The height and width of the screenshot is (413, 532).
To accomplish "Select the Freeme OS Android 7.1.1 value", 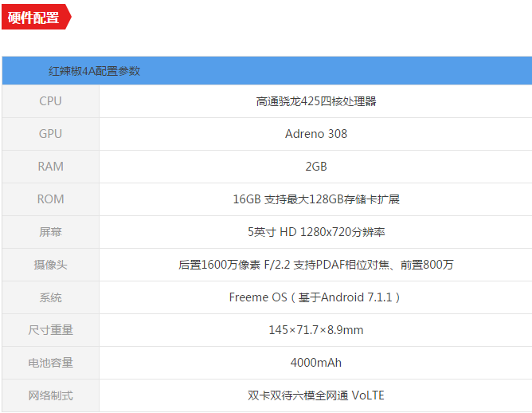I will click(x=316, y=297).
